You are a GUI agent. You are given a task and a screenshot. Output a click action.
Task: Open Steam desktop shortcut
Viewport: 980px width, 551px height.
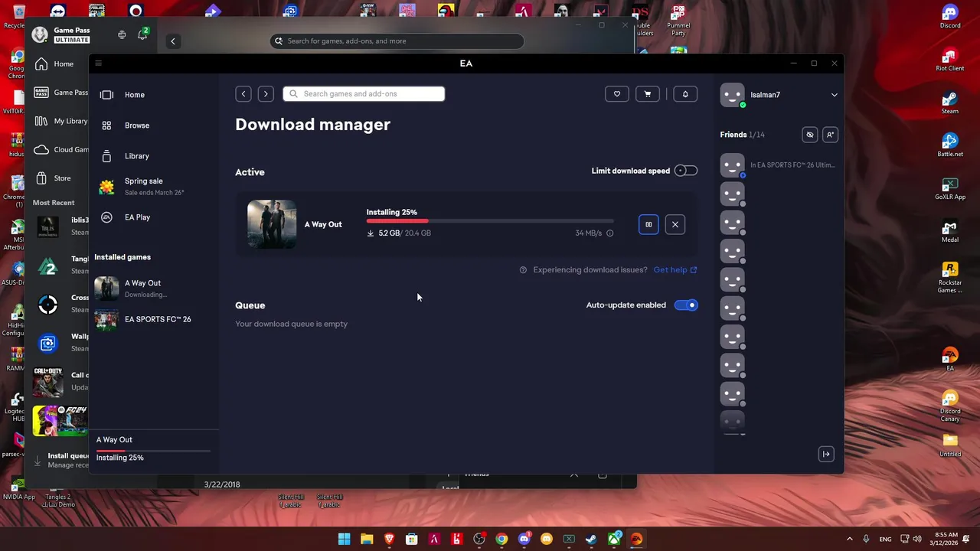point(950,103)
